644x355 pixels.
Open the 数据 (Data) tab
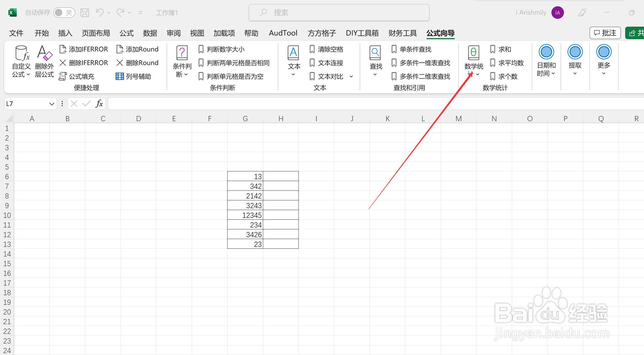click(x=150, y=33)
